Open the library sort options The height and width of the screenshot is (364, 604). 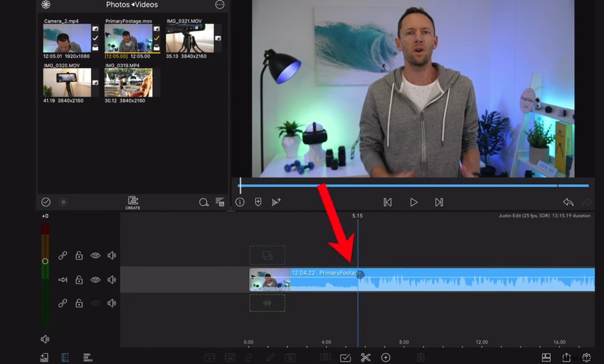pyautogui.click(x=220, y=202)
